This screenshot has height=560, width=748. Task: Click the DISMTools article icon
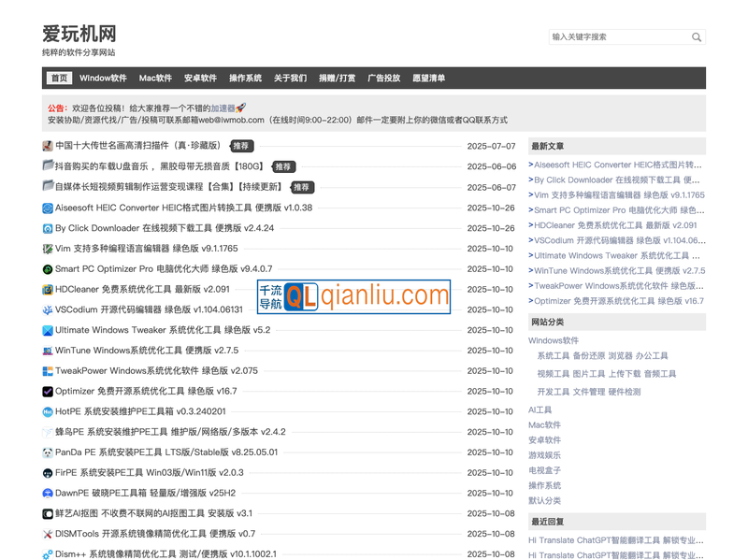point(48,534)
